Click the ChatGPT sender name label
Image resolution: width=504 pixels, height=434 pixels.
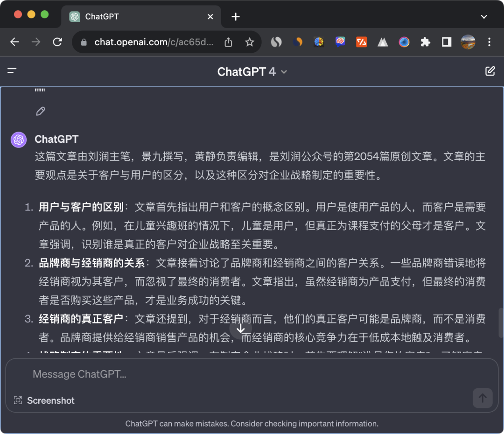point(56,139)
